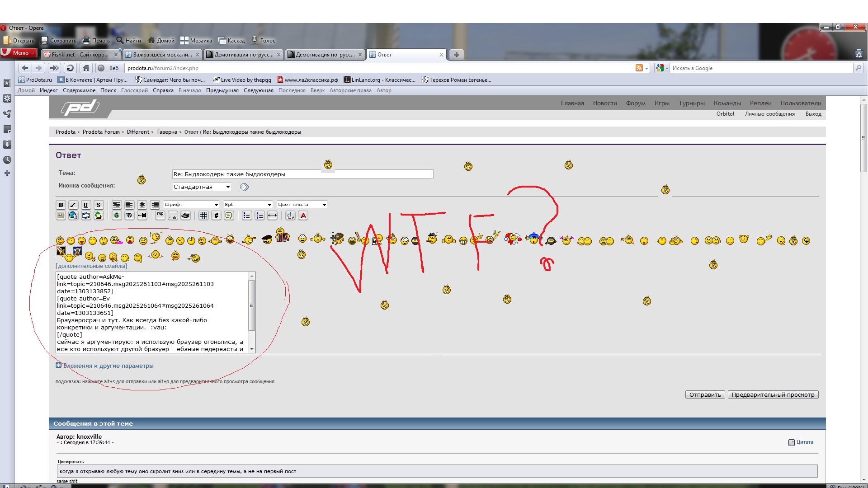Insert image BBCode tag
The width and height of the screenshot is (868, 488).
tap(61, 216)
